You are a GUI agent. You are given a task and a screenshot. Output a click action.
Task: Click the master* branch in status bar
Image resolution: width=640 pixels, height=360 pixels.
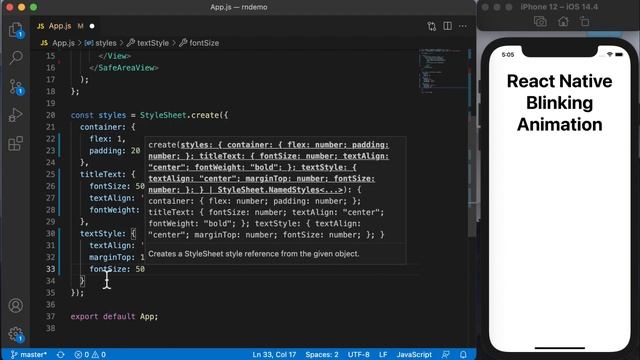click(28, 354)
